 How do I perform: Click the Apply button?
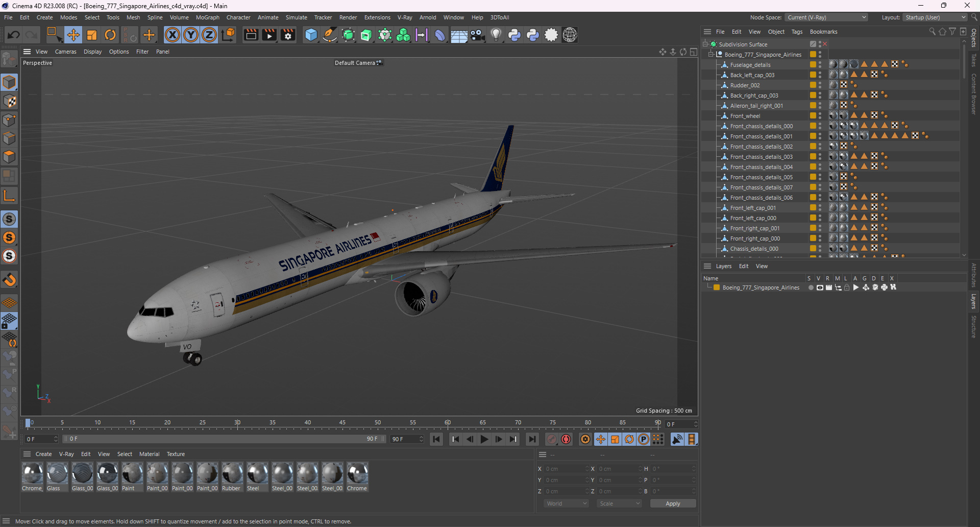pyautogui.click(x=673, y=504)
